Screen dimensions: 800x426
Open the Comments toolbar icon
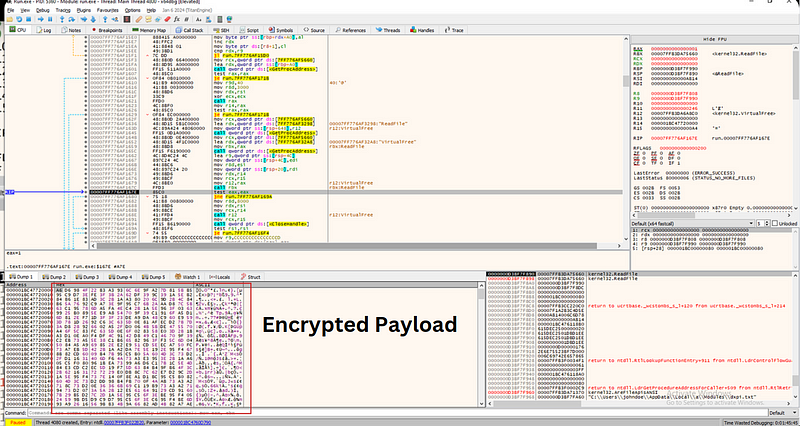(x=148, y=19)
